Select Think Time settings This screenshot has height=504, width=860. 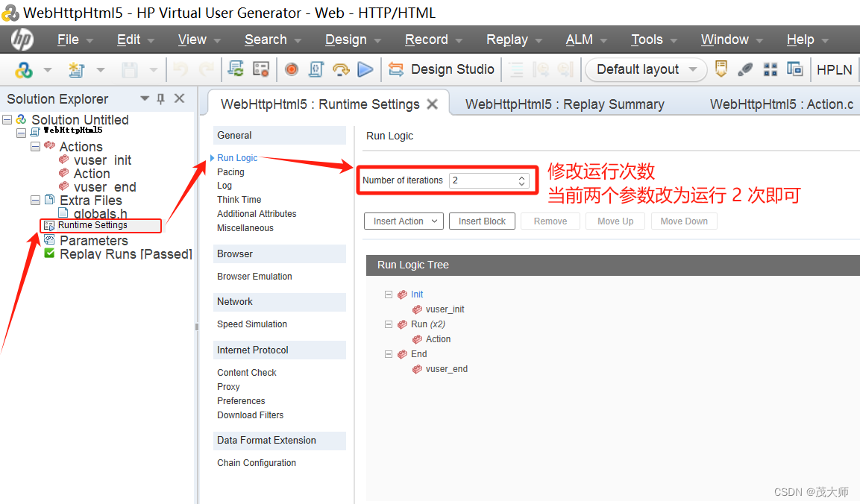coord(239,200)
